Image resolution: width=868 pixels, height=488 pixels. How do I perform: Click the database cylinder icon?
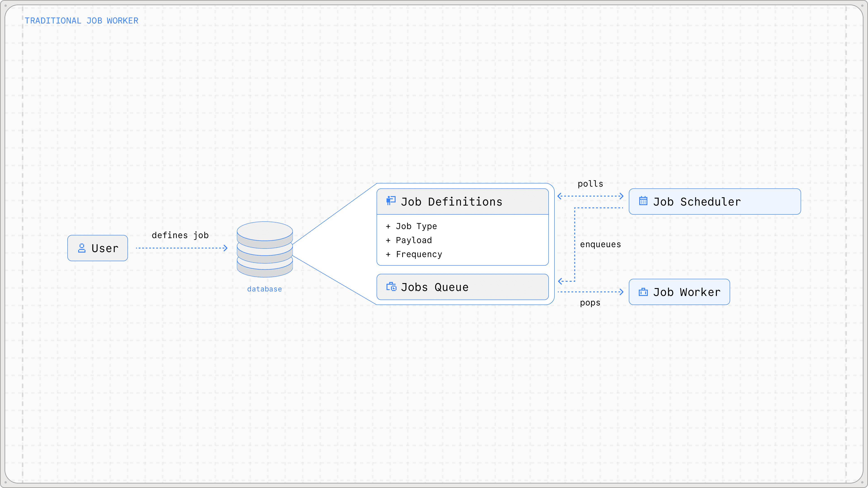[x=264, y=249]
